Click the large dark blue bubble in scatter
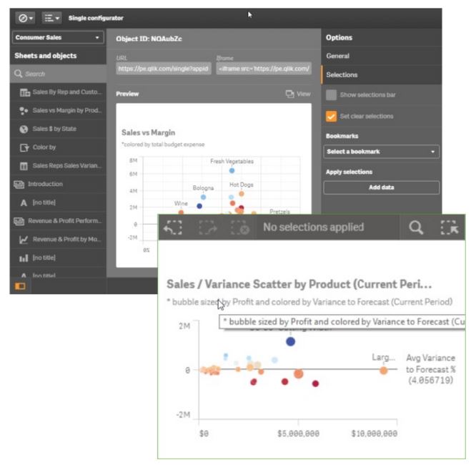This screenshot has height=465, width=476. click(x=290, y=342)
